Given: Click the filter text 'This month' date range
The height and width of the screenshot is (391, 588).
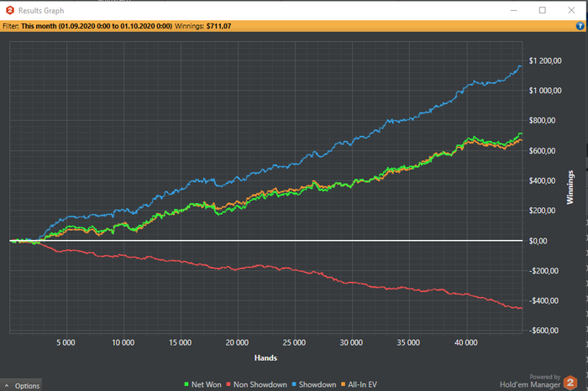Looking at the screenshot, I should [97, 26].
